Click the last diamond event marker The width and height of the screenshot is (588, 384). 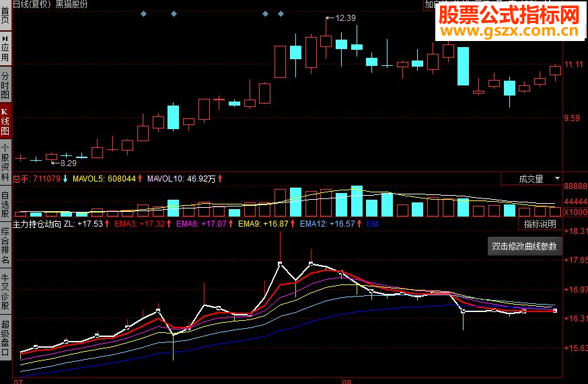[x=281, y=14]
